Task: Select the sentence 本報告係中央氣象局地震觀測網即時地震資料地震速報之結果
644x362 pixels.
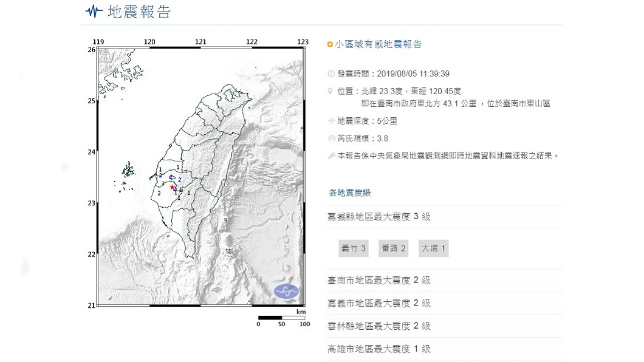Action: (448, 155)
